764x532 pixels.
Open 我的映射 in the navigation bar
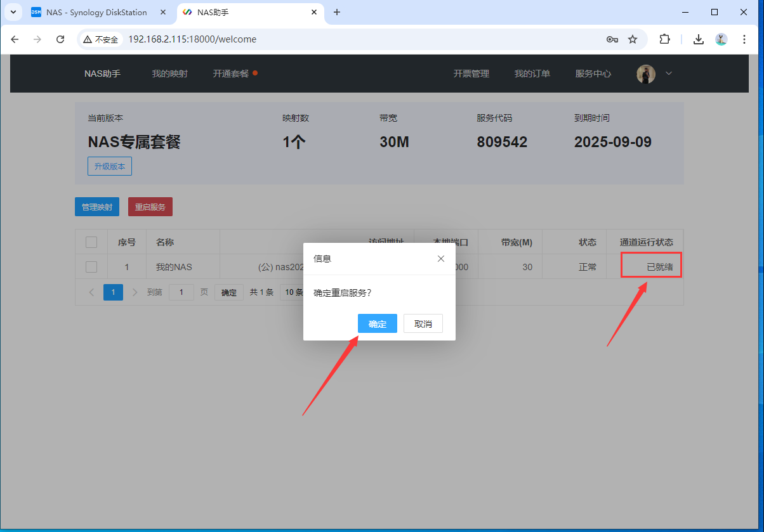(x=169, y=74)
